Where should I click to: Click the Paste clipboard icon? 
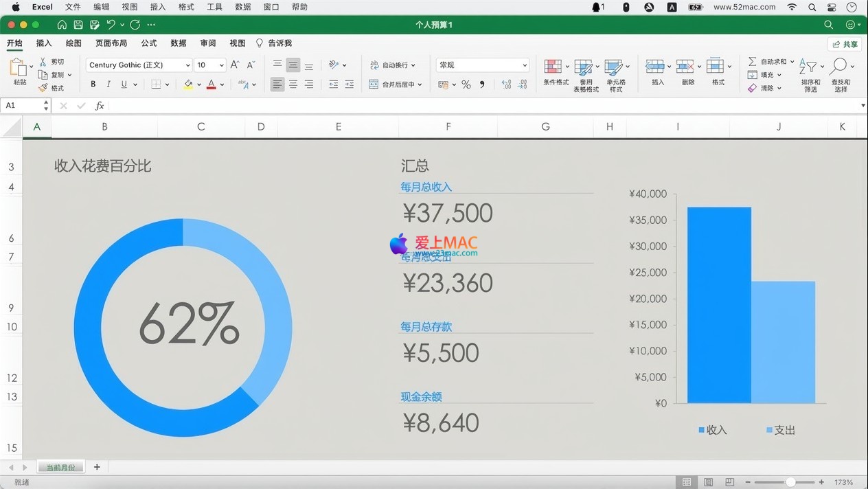pos(18,67)
